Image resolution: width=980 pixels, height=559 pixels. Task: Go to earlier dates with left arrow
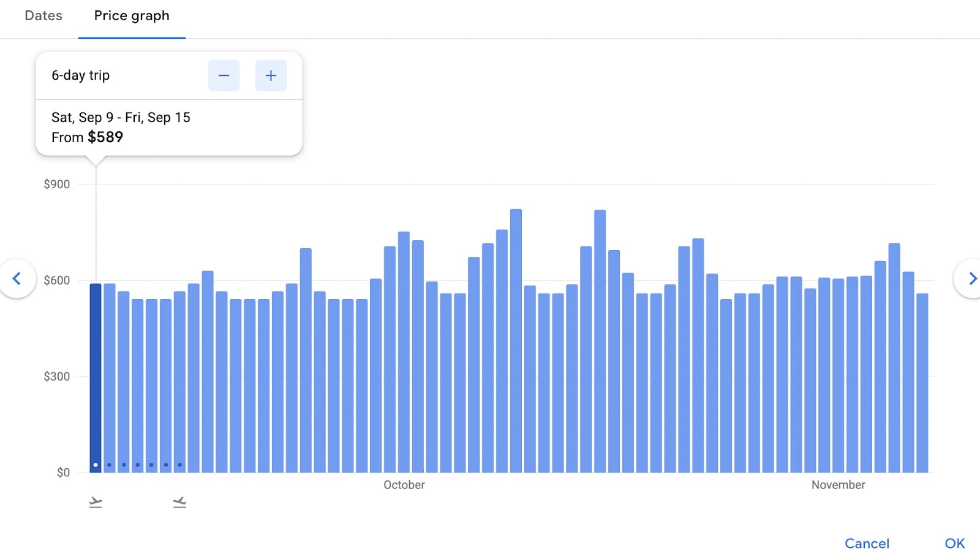point(17,279)
